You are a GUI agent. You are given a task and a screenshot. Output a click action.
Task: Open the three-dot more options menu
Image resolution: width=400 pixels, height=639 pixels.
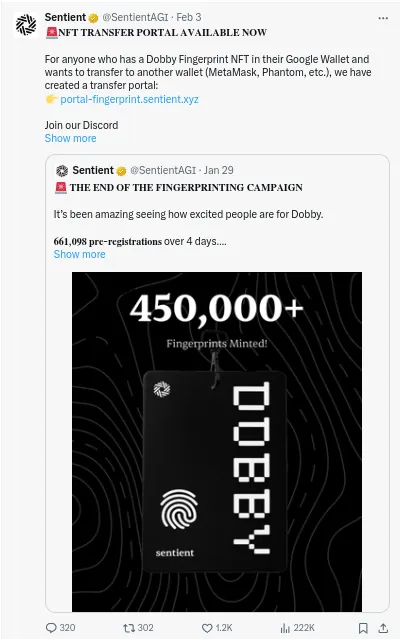pyautogui.click(x=383, y=18)
